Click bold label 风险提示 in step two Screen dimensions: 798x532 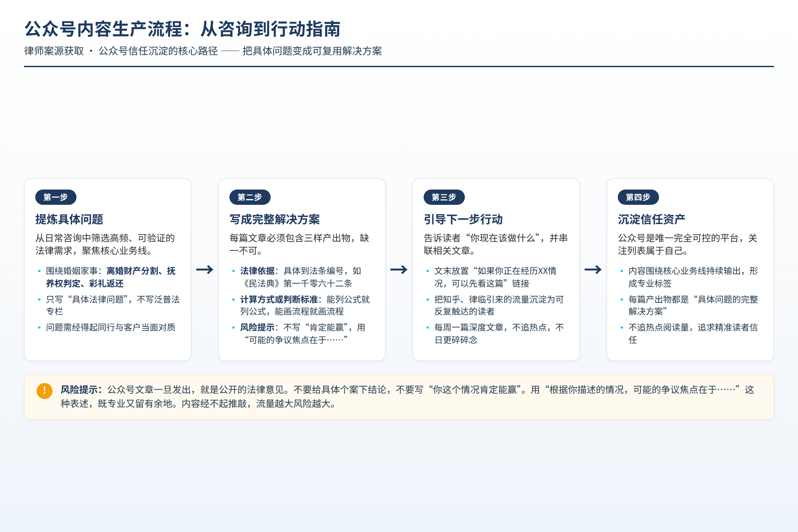click(257, 328)
